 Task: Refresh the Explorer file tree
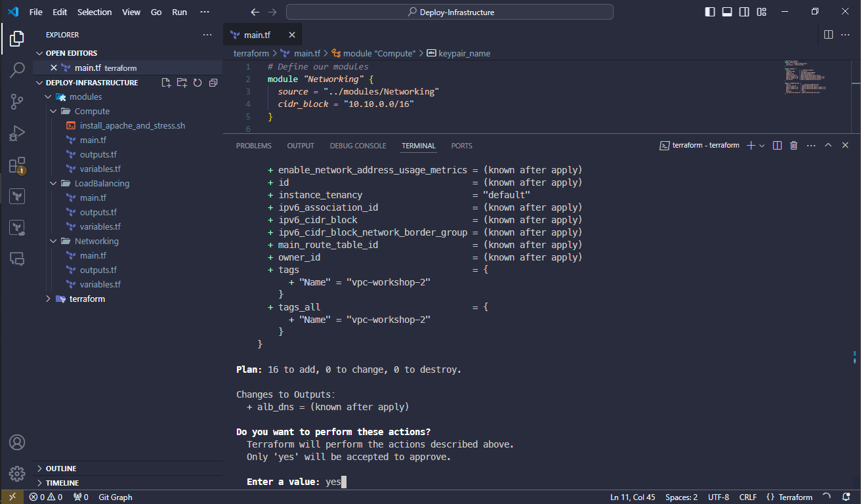pyautogui.click(x=198, y=83)
